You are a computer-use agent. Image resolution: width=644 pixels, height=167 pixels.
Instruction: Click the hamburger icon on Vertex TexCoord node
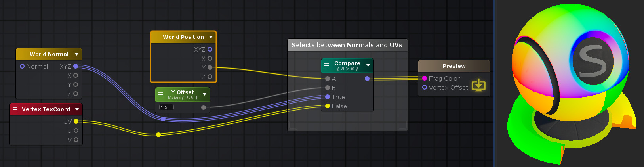pyautogui.click(x=15, y=109)
